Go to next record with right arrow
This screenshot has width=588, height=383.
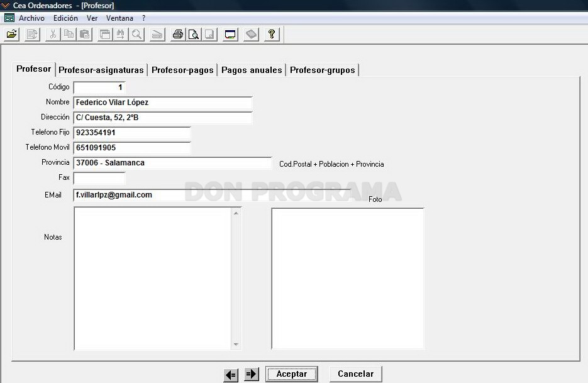[252, 374]
